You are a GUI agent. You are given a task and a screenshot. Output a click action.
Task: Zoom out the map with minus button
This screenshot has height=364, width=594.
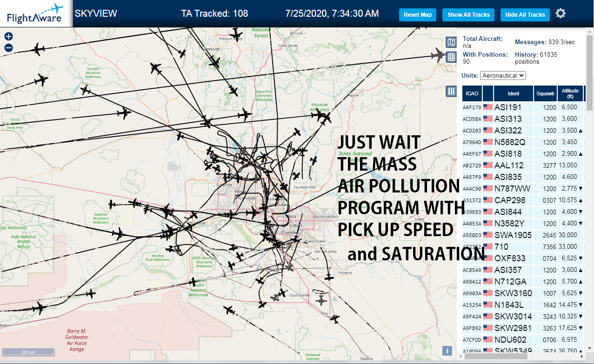click(x=8, y=47)
